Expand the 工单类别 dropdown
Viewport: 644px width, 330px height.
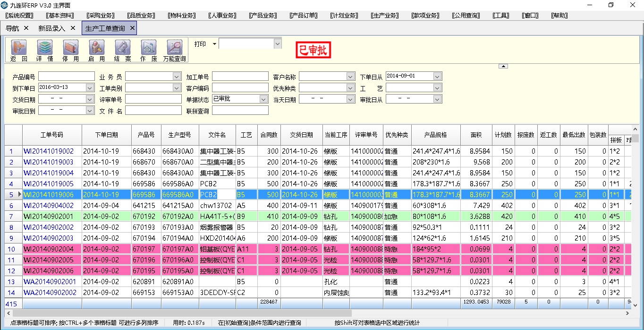click(177, 87)
